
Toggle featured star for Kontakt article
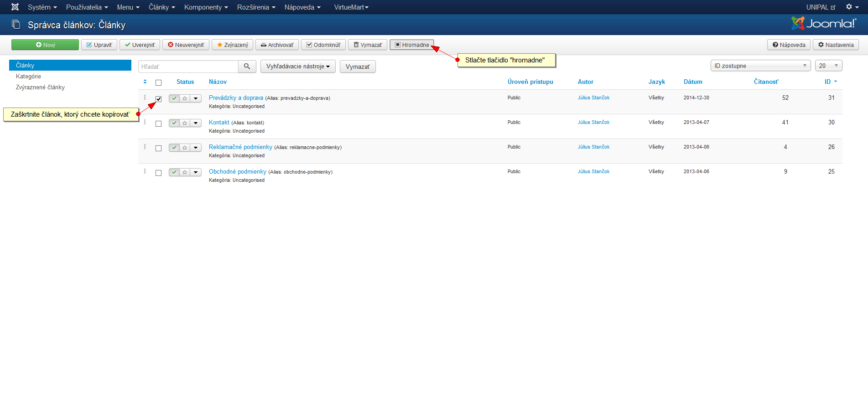(185, 123)
